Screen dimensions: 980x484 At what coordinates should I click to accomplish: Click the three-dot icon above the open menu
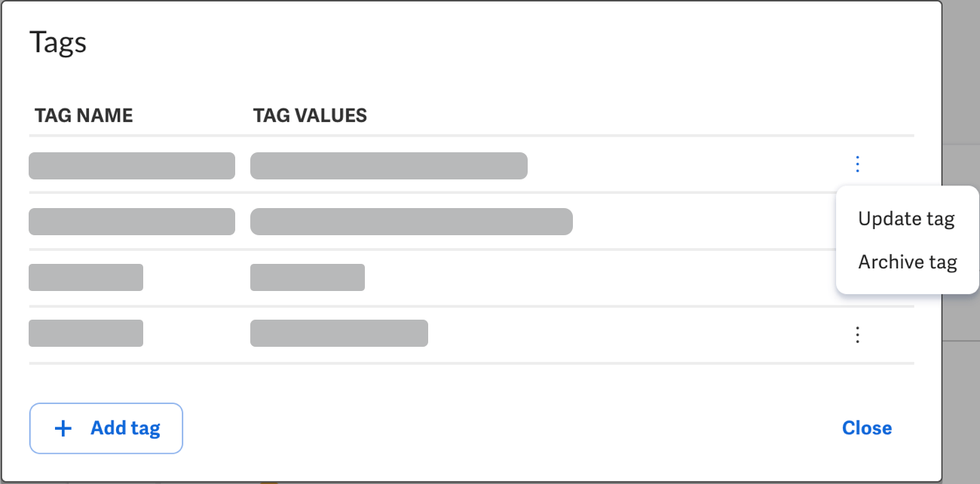pyautogui.click(x=857, y=164)
